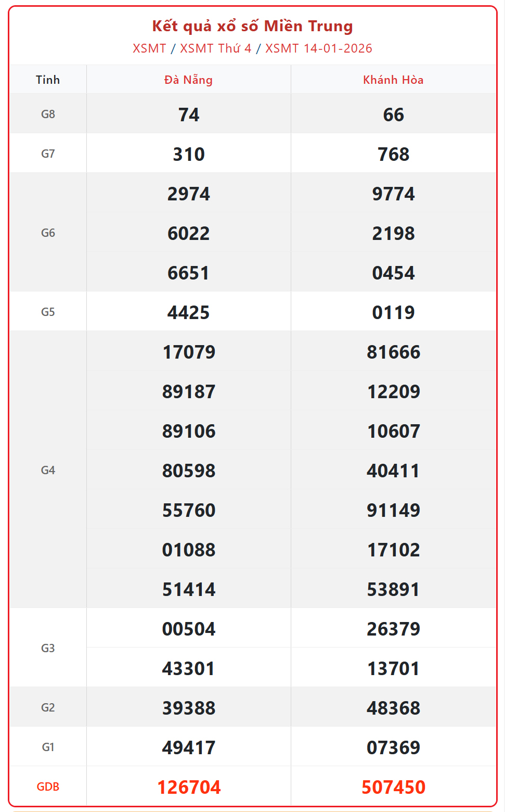Click the G2 number 39388
This screenshot has height=812, width=505.
[x=189, y=708]
